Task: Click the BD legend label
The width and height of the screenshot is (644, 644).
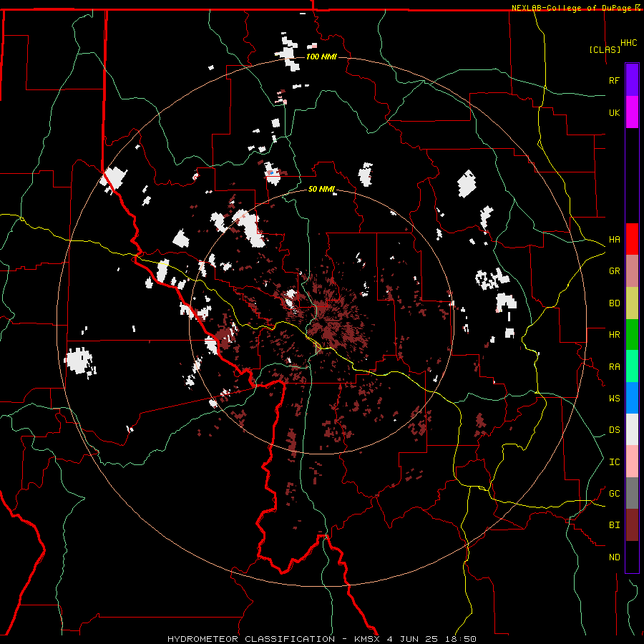Action: 615,303
